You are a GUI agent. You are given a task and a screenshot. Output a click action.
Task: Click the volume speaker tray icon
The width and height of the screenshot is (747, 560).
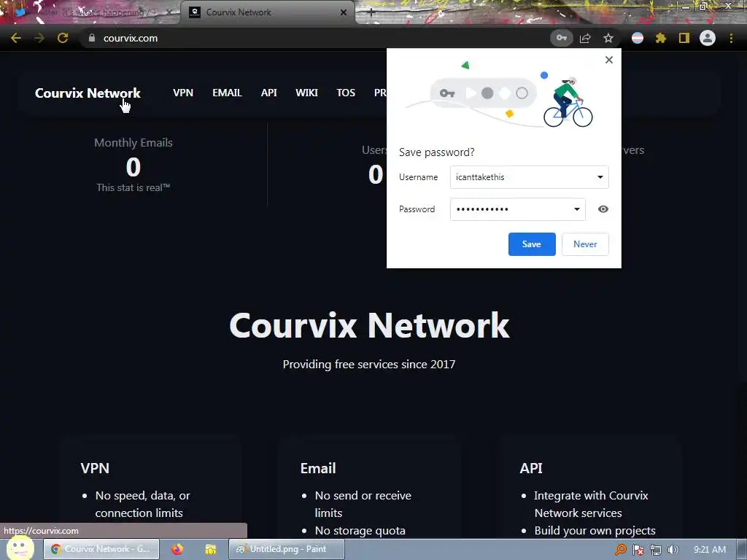click(673, 550)
